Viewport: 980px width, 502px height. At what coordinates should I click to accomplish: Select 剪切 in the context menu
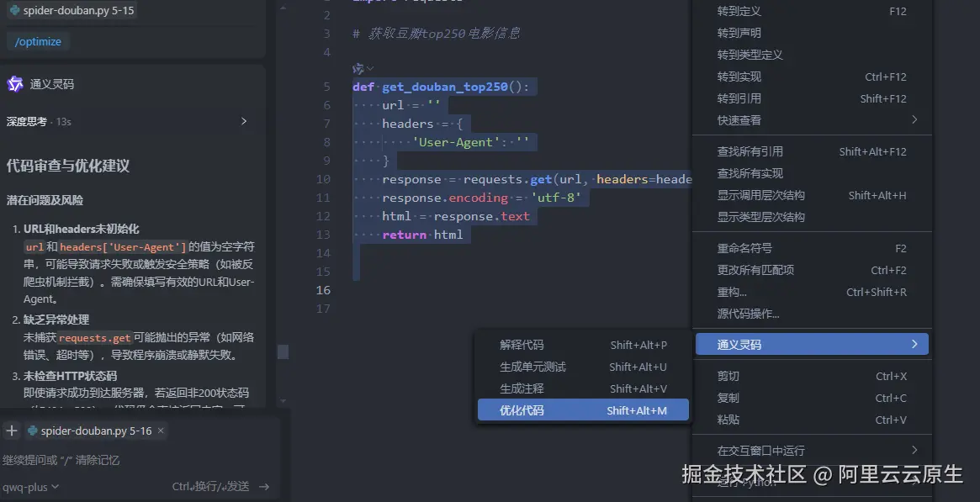[812, 376]
